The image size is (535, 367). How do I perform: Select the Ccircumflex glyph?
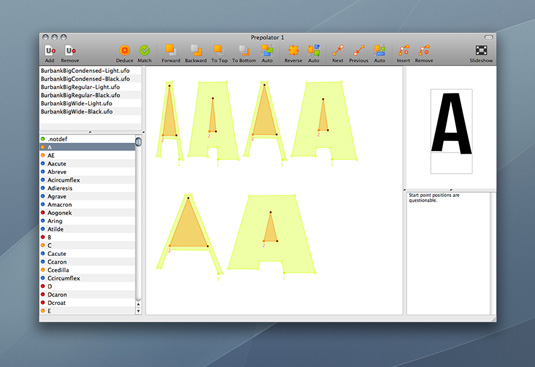tap(87, 278)
